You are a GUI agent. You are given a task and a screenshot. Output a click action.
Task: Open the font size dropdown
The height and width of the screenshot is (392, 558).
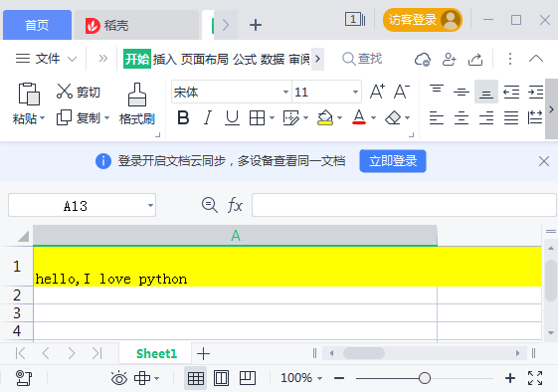(x=355, y=92)
